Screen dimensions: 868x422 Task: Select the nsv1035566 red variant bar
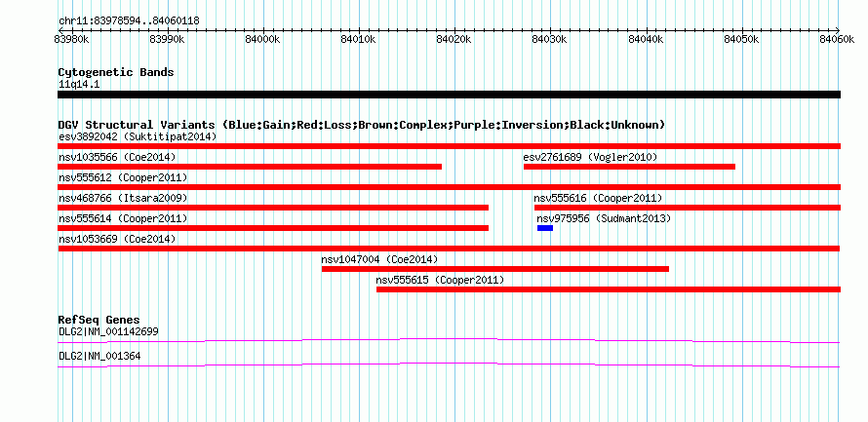250,167
